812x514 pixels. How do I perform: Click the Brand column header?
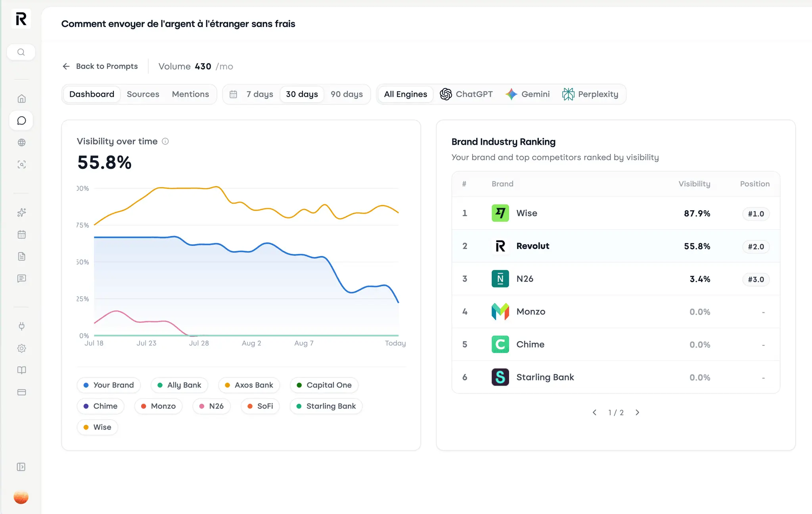pos(502,184)
